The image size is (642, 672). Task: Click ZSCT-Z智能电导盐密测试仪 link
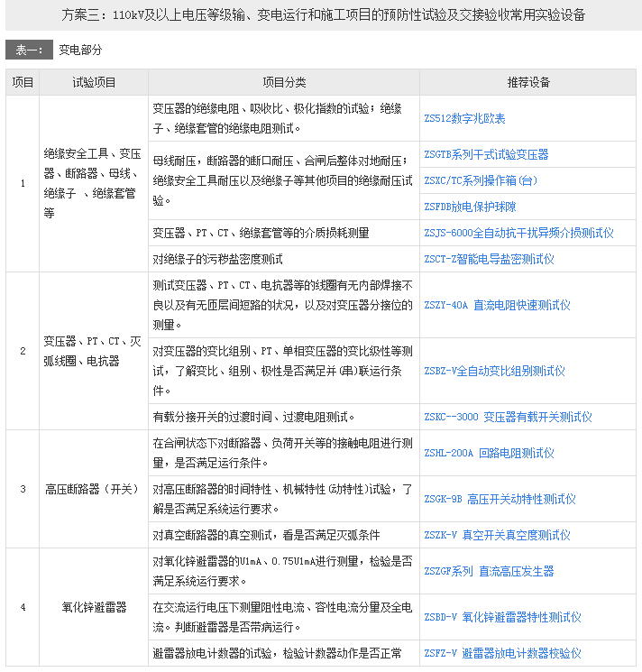point(489,259)
